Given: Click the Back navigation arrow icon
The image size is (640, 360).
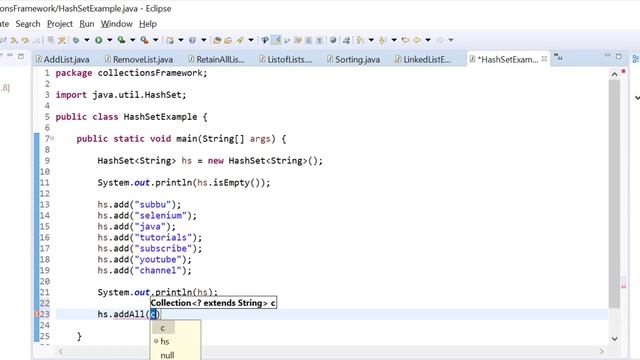Looking at the screenshot, I should point(417,40).
